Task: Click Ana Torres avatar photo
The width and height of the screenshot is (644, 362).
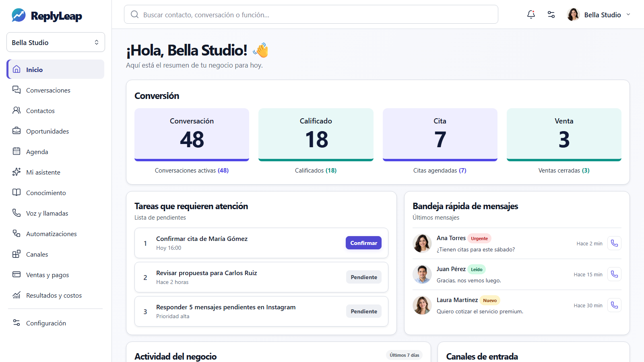Action: coord(422,243)
